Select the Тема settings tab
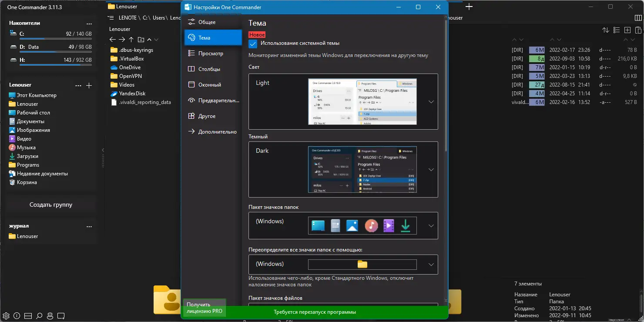This screenshot has width=644, height=322. coord(213,38)
